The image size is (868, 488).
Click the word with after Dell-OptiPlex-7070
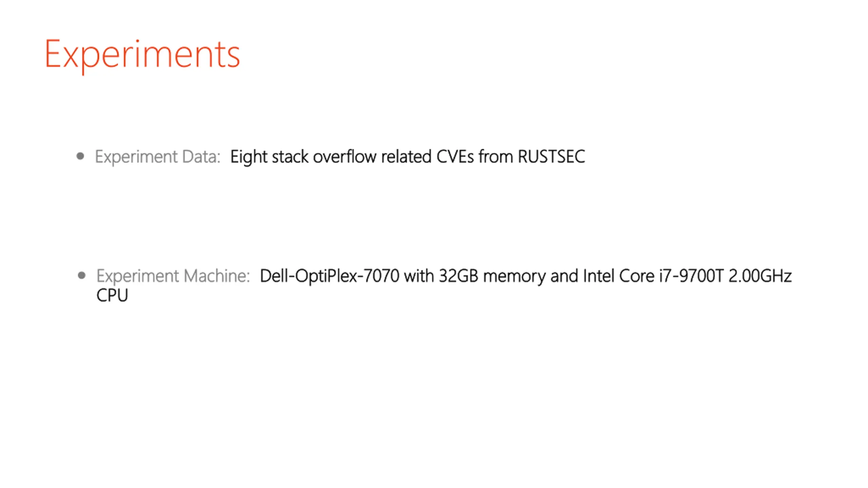pos(419,276)
